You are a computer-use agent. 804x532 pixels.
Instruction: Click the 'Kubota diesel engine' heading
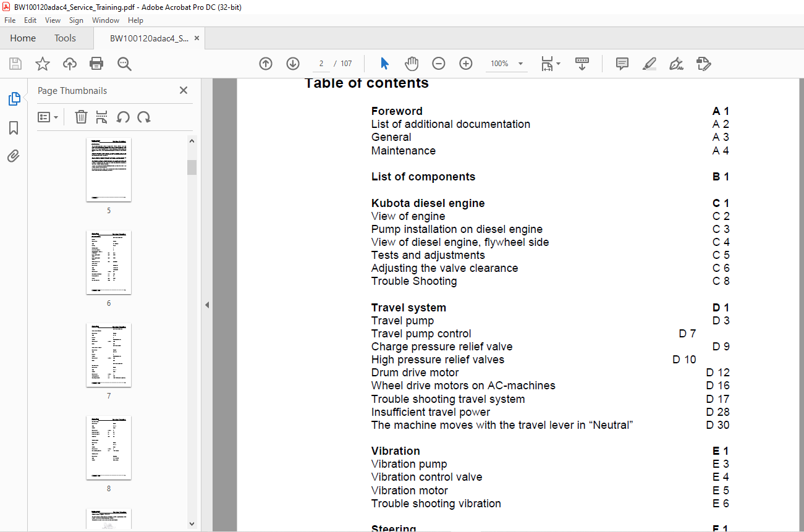coord(428,203)
